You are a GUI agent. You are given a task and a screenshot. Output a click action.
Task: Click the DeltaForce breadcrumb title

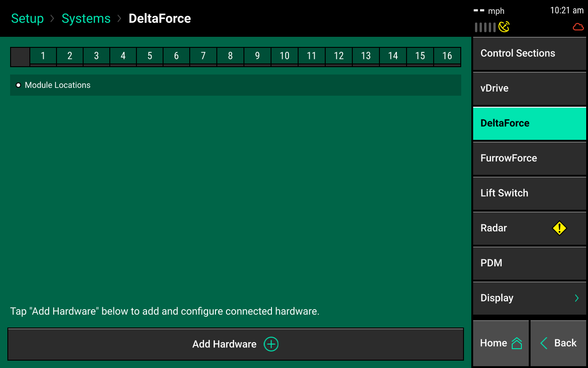click(x=160, y=18)
